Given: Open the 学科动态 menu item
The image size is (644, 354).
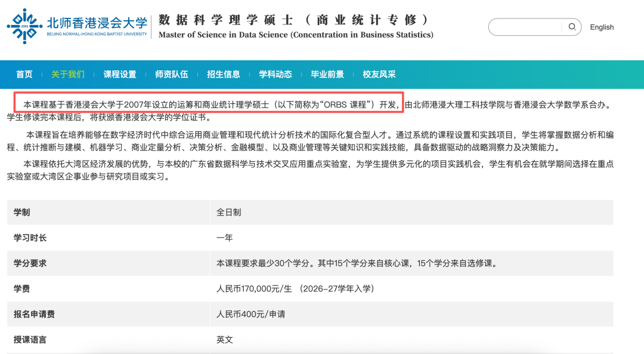Looking at the screenshot, I should tap(275, 74).
